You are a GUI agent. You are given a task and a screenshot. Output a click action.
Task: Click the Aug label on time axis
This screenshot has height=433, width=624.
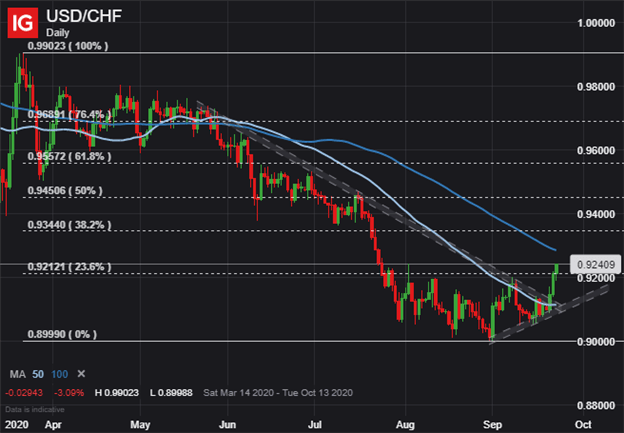406,425
